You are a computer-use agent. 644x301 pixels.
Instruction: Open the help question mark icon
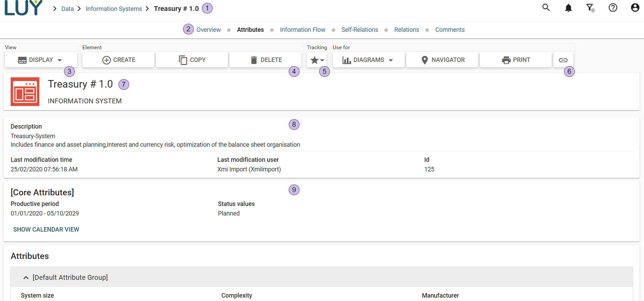click(613, 8)
